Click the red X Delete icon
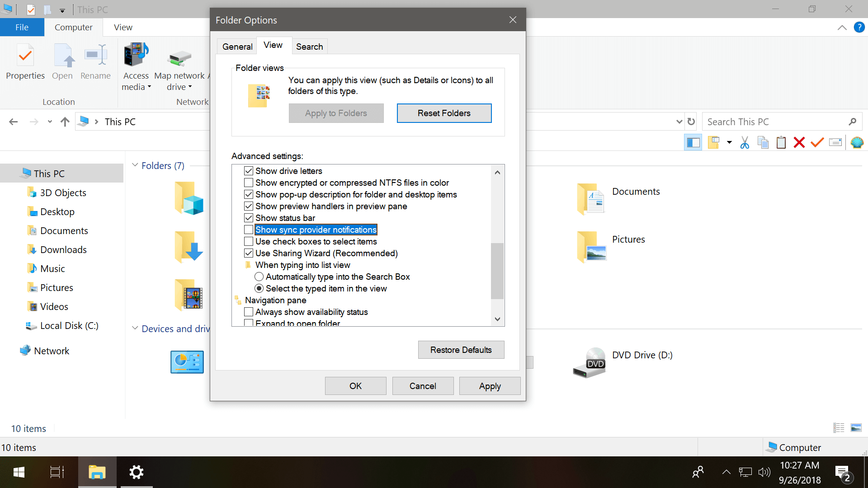The image size is (868, 488). tap(799, 143)
